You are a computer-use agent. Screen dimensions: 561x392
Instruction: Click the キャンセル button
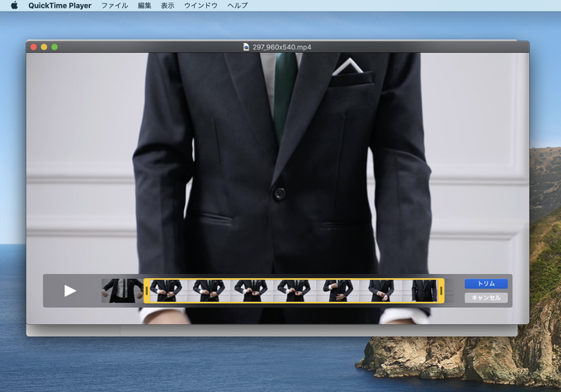click(486, 298)
